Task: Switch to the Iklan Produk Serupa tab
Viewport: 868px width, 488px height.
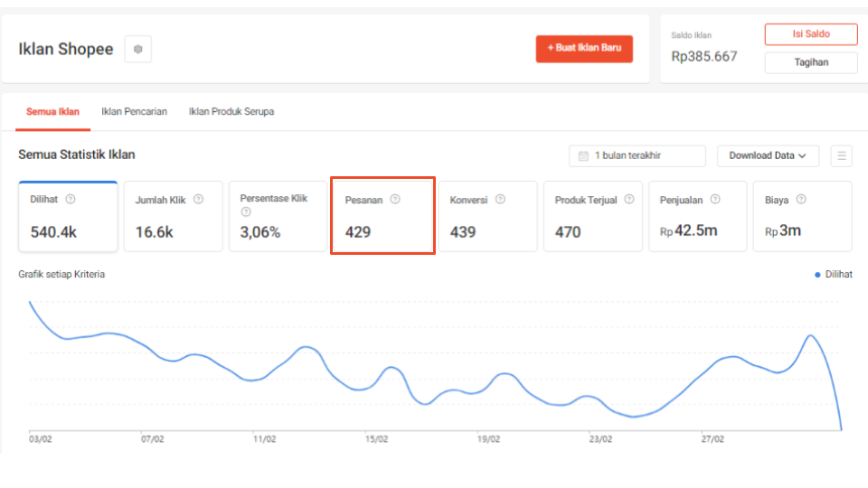Action: tap(231, 112)
